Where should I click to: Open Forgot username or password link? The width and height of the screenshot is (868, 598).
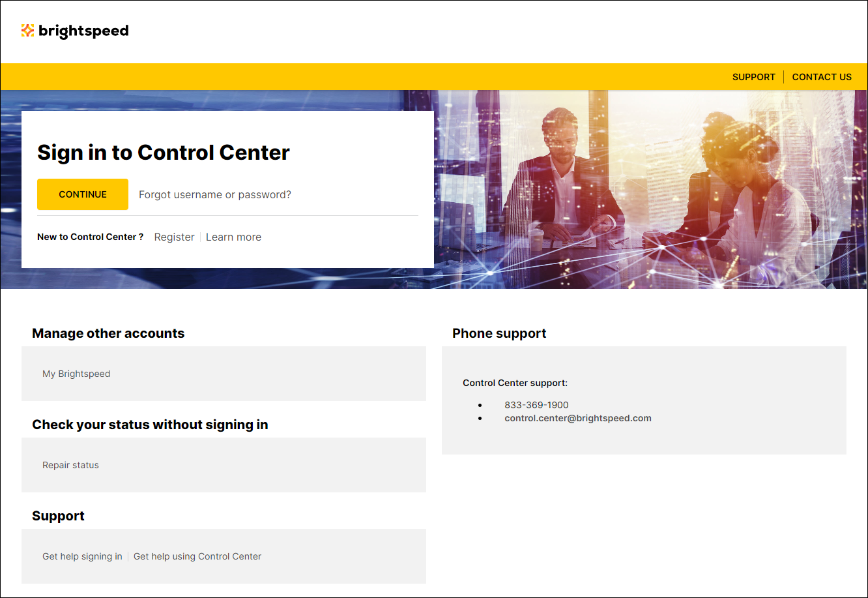(215, 194)
